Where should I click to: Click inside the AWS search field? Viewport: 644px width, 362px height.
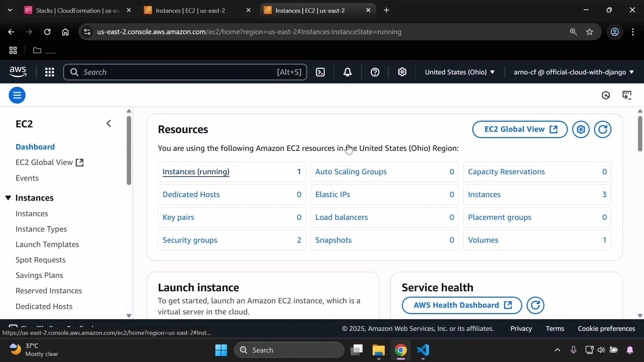click(x=184, y=72)
